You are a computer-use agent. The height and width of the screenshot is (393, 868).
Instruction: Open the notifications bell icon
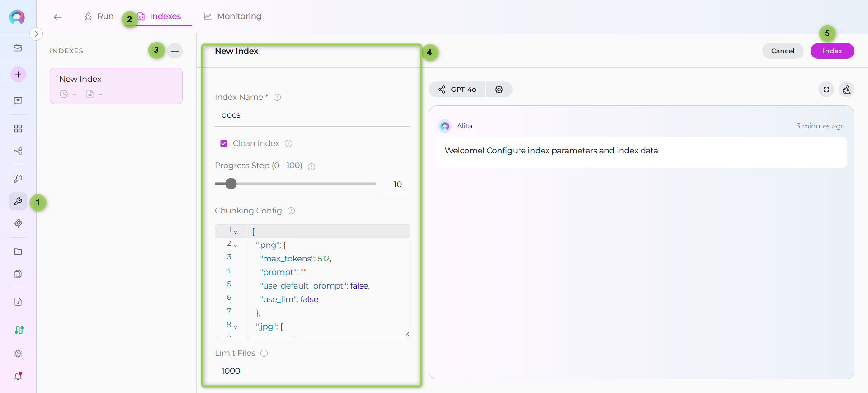click(x=18, y=376)
